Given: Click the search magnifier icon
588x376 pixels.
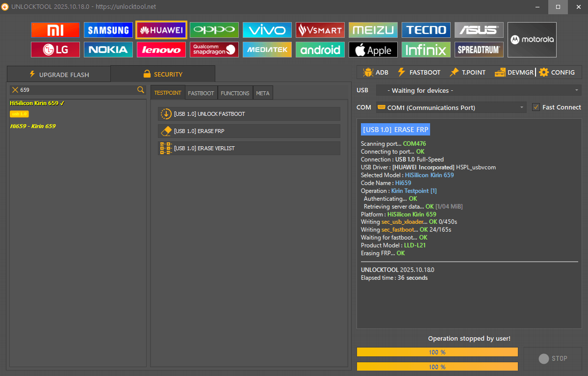Looking at the screenshot, I should (x=141, y=89).
